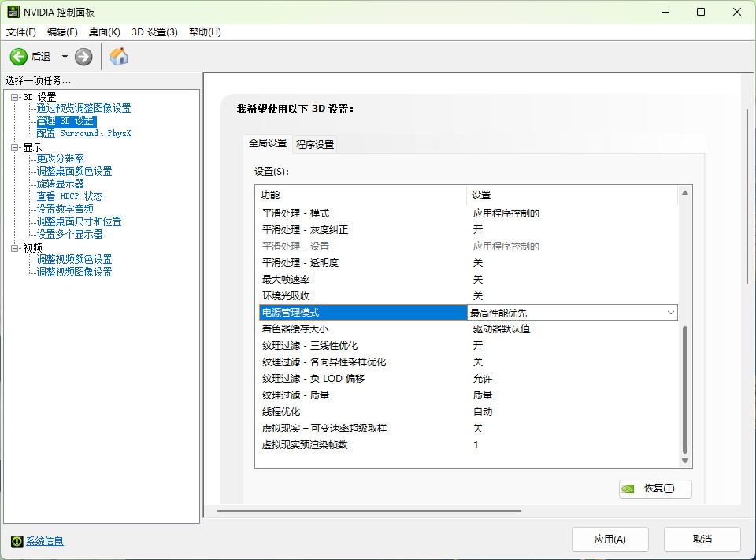
Task: Select 更改分辨率 in the task tree
Action: point(60,158)
